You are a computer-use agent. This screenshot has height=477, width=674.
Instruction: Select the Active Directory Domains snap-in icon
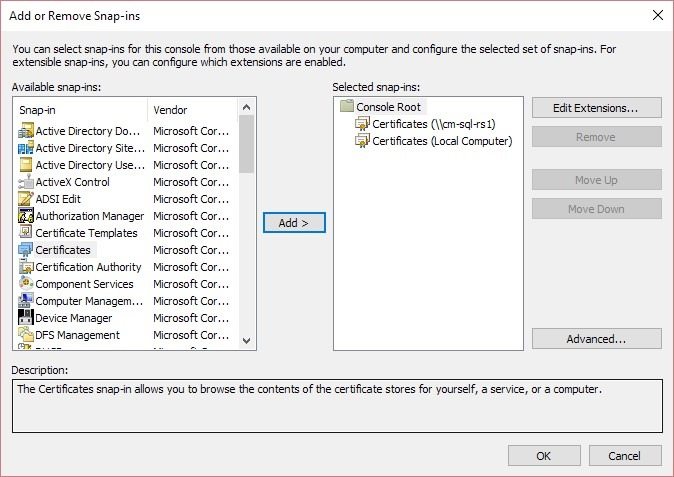[26, 131]
